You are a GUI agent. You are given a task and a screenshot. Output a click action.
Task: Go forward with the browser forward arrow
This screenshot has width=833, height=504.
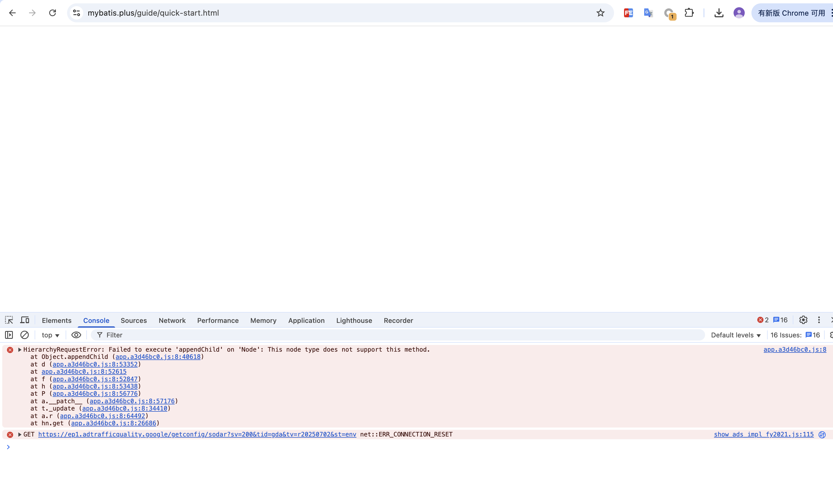pos(32,13)
